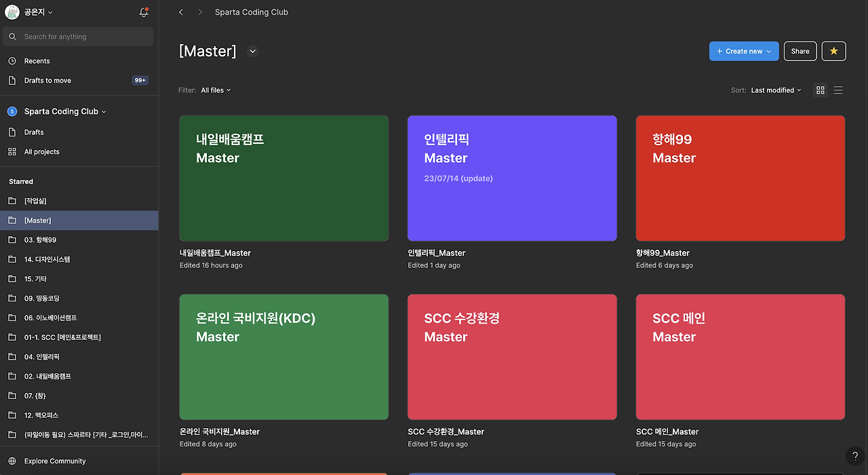The height and width of the screenshot is (475, 868).
Task: Open 인텔리픽 Master purple thumbnail
Action: point(512,178)
